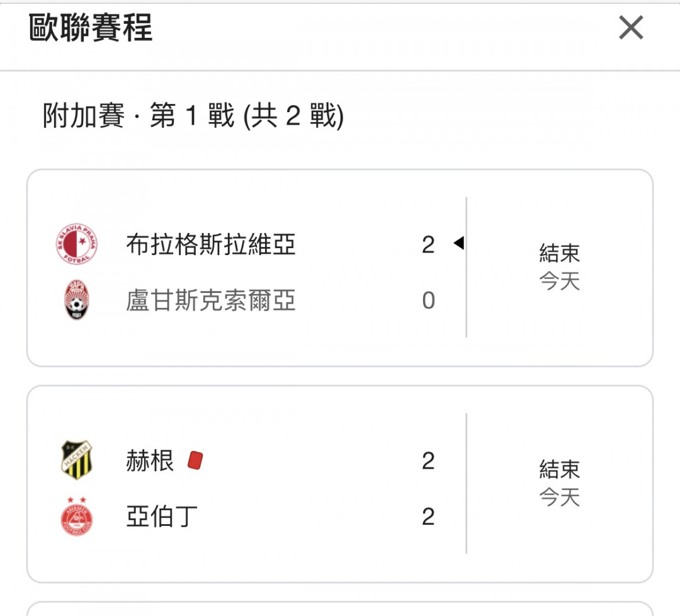
Task: Click the 歐聯賽程 header title
Action: click(x=91, y=28)
